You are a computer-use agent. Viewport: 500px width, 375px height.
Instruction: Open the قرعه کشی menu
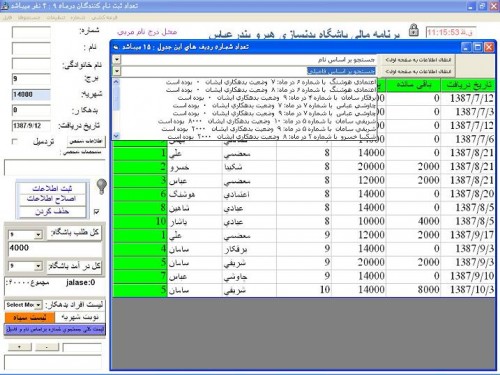point(104,17)
